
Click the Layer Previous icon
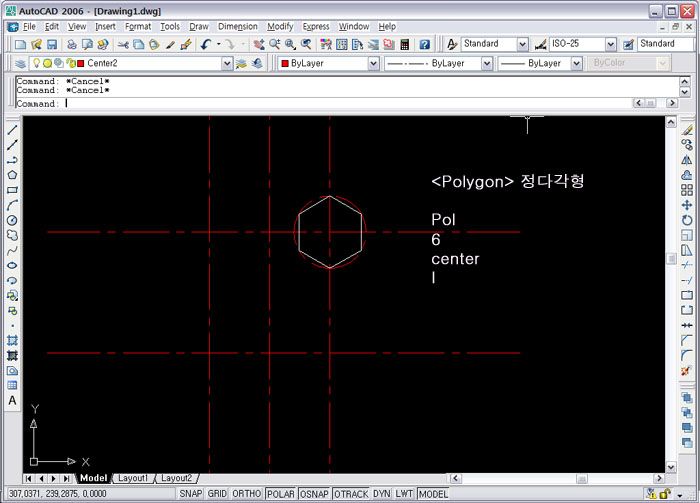[x=258, y=63]
